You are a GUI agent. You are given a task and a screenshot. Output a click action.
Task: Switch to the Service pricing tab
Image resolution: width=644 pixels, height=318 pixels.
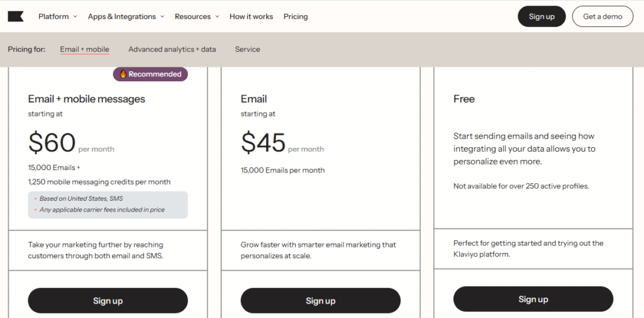247,49
